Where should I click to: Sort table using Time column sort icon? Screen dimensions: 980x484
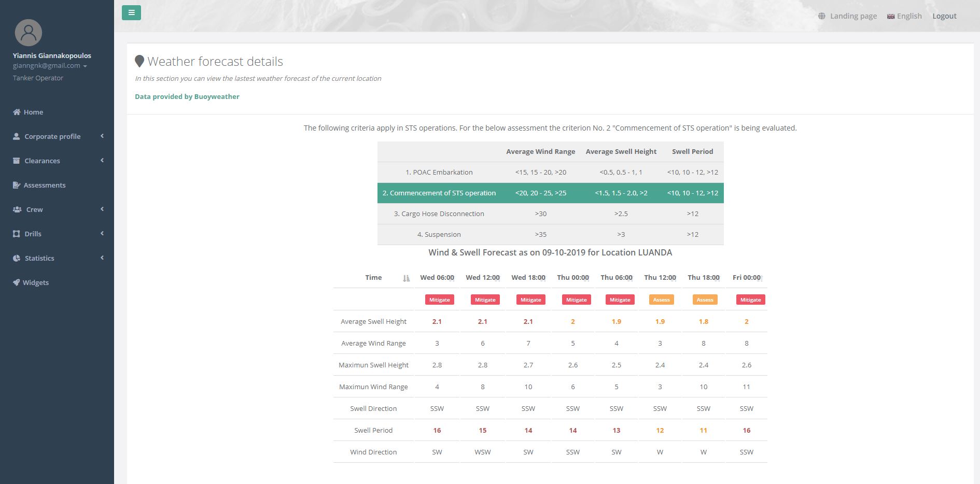pos(406,278)
